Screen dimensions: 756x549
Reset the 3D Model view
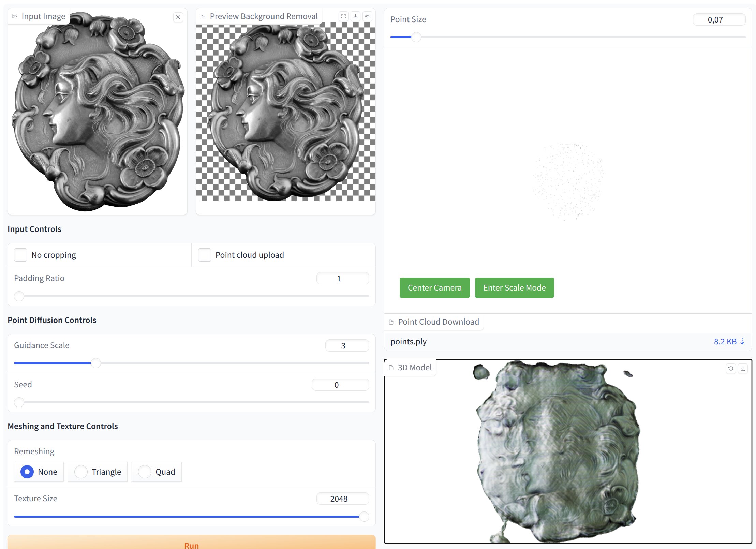[x=730, y=368]
